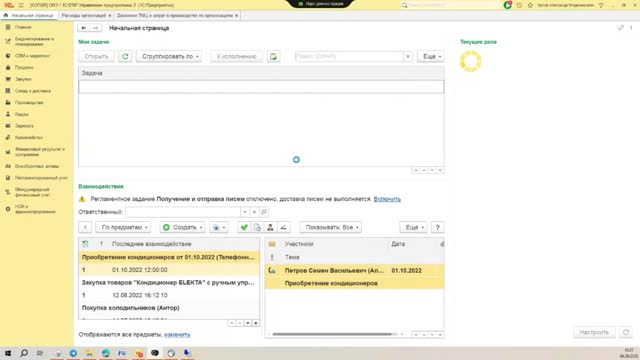Select the Петров Семен Васильевич participant row
This screenshot has height=360, width=640.
point(354,270)
